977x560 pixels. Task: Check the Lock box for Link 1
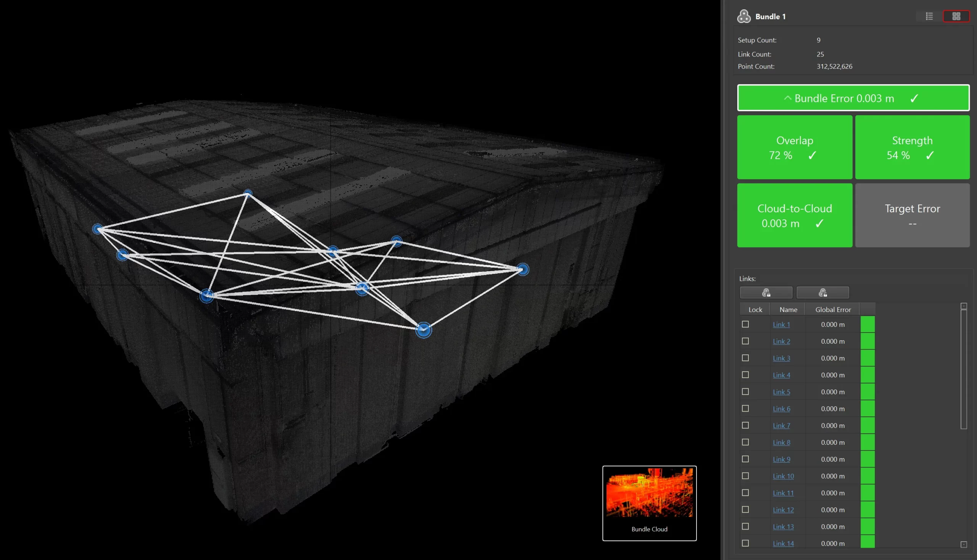coord(745,324)
